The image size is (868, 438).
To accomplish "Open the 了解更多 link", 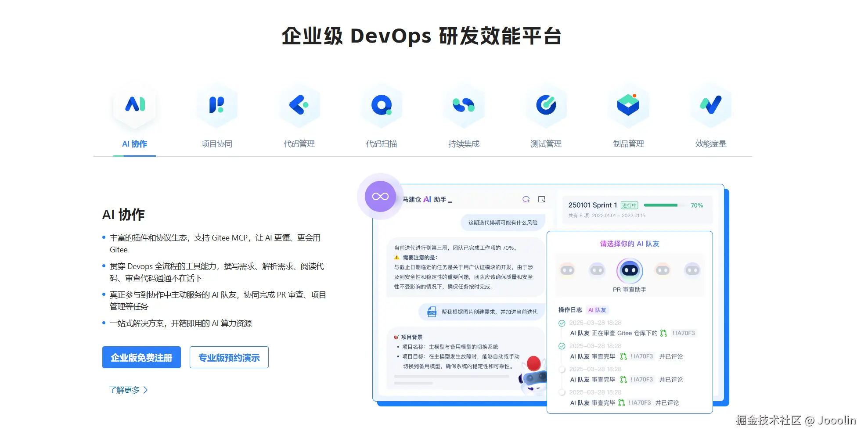I will tap(128, 390).
